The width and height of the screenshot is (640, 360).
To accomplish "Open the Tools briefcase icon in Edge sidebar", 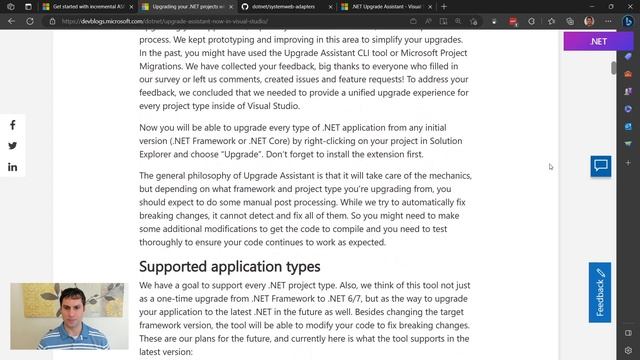I will [628, 74].
